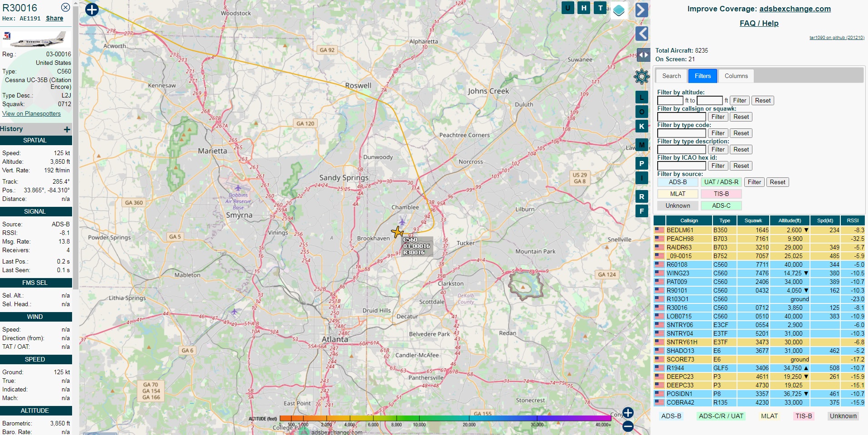Click the U button on map toolbar
Image resolution: width=868 pixels, height=435 pixels.
tap(567, 8)
